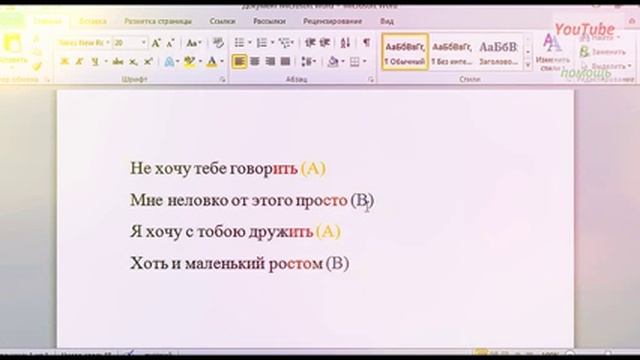Open the borders dropdown arrow
This screenshot has height=360, width=640.
click(x=364, y=62)
